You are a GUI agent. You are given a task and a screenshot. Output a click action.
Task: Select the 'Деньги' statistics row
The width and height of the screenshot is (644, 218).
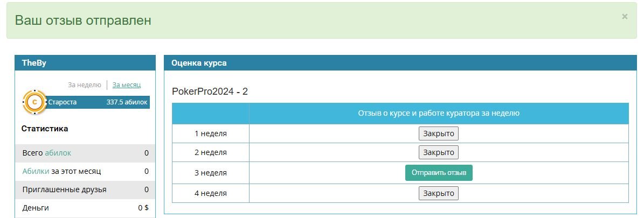tap(85, 208)
